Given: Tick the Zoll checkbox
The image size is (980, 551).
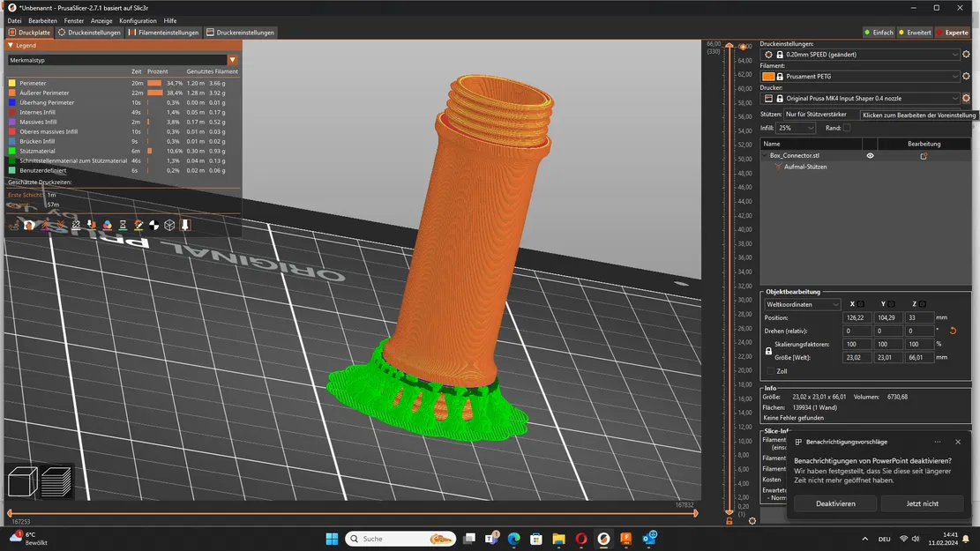Looking at the screenshot, I should point(771,371).
